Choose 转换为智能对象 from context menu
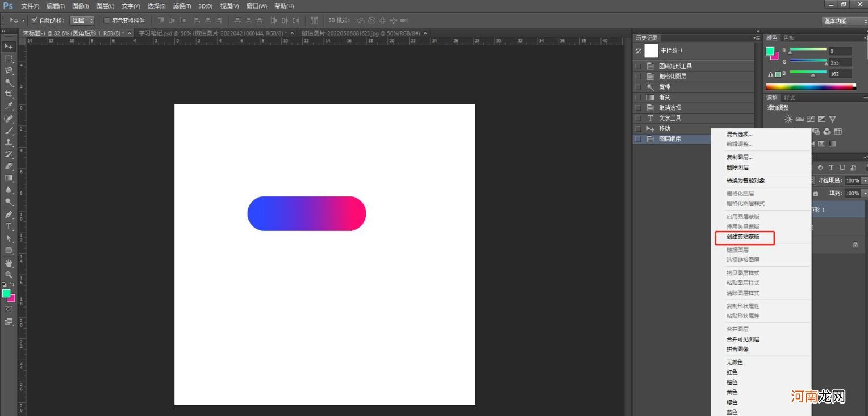Screen dimensions: 868x416 click(x=746, y=180)
